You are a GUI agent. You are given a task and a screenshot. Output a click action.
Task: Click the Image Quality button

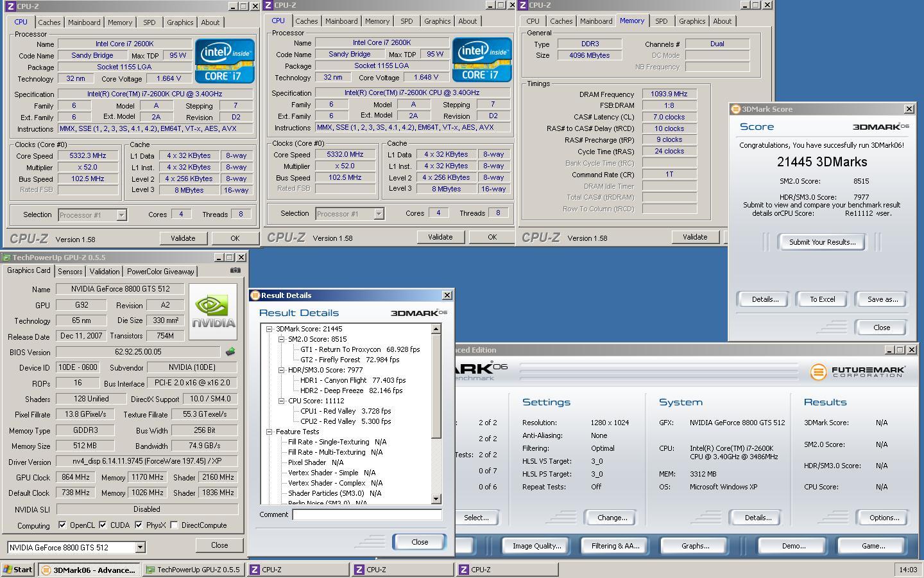click(536, 546)
